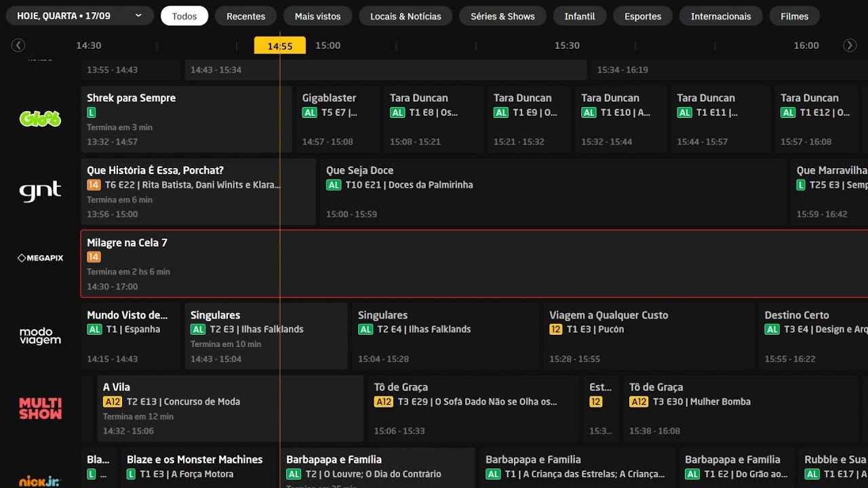Image resolution: width=868 pixels, height=488 pixels.
Task: Advance timeline with right arrow icon
Action: [x=850, y=45]
